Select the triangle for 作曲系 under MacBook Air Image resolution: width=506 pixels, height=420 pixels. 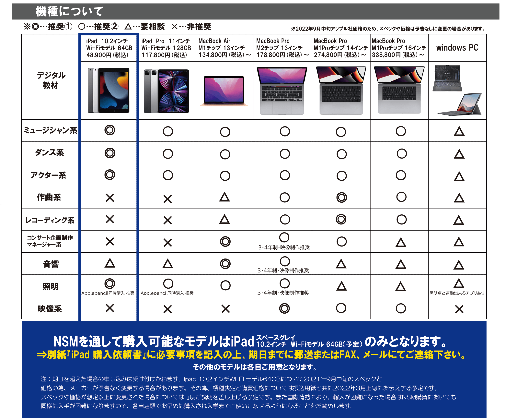(224, 197)
